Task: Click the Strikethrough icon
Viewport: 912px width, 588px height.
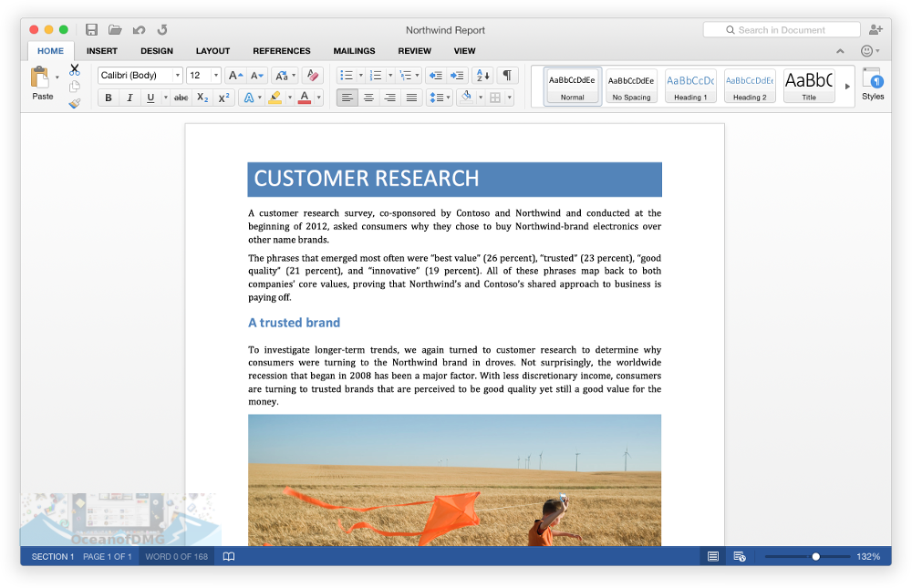Action: click(181, 98)
